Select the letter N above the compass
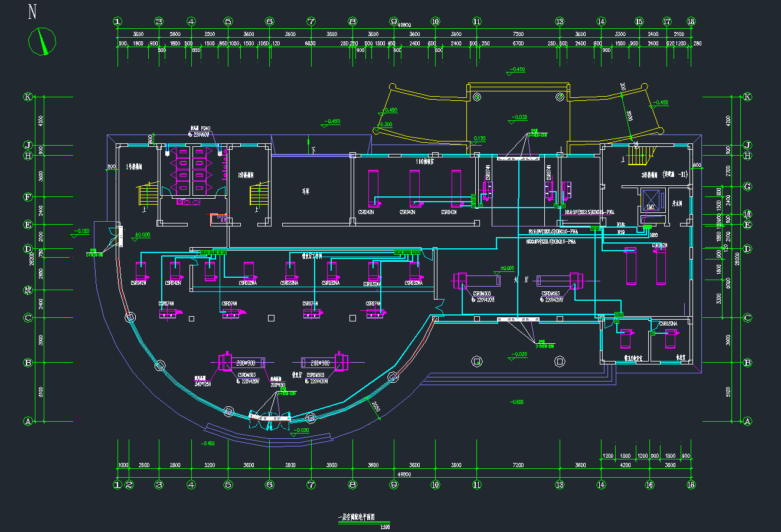The height and width of the screenshot is (532, 781). [x=34, y=12]
